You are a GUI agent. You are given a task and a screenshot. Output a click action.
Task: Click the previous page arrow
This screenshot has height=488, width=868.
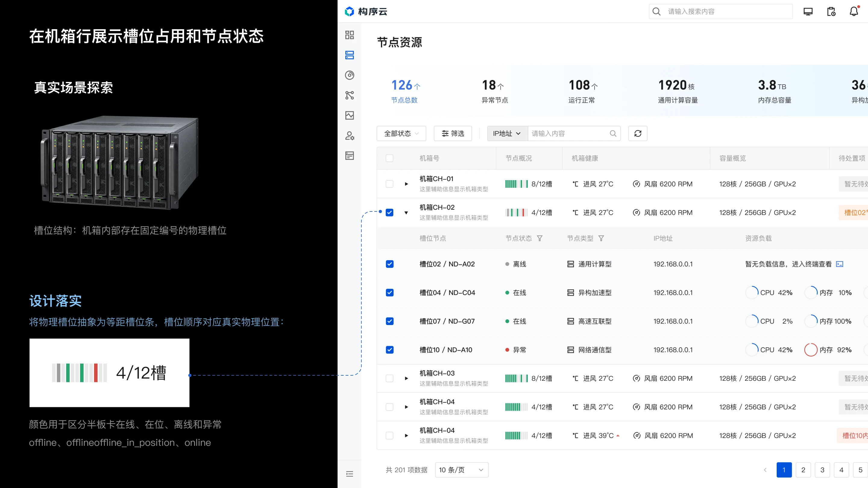point(765,470)
